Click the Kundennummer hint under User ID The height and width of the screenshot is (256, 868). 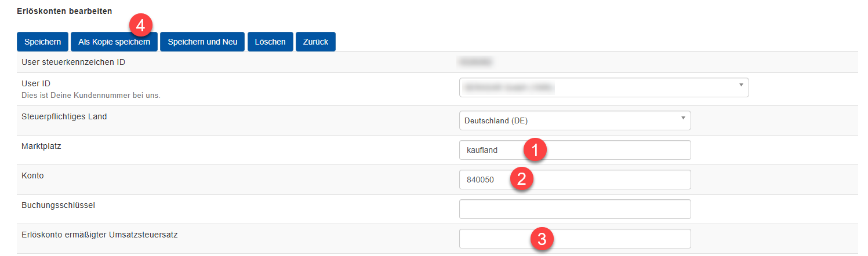[x=90, y=96]
